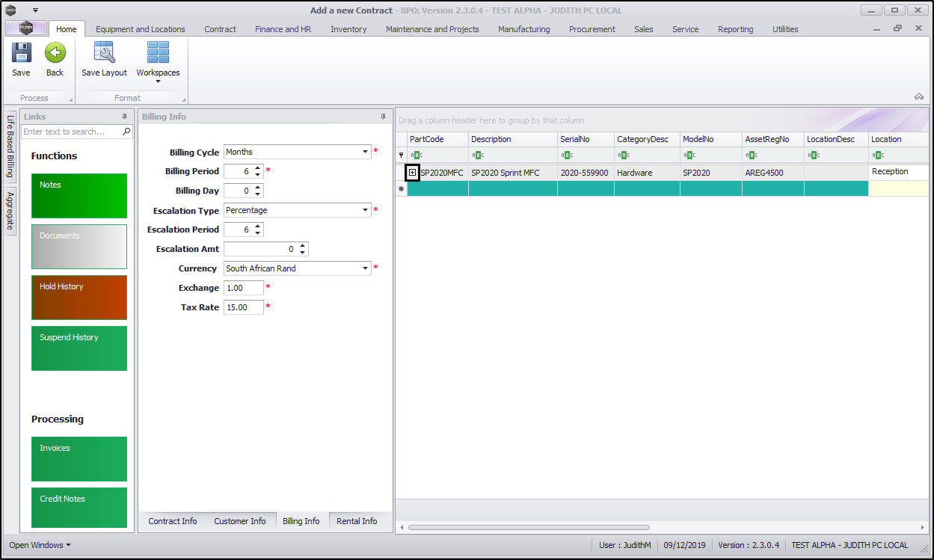This screenshot has height=560, width=934.
Task: Open the Maintenance and Projects tab
Action: (x=432, y=29)
